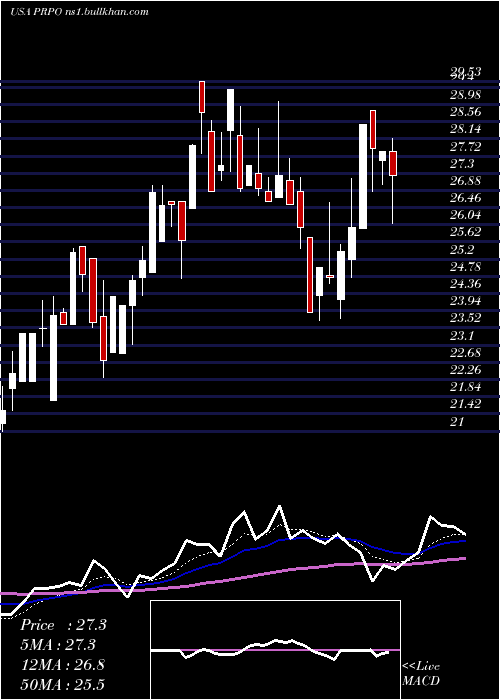Viewport: 500px width, 700px height.
Task: Click the 23.94 price axis label
Action: 465,301
